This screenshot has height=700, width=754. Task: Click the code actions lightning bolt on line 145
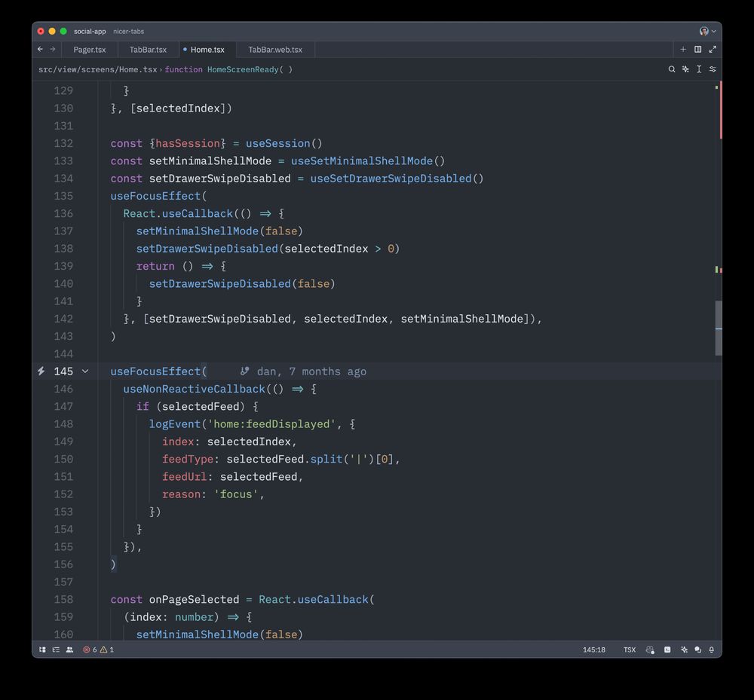click(x=41, y=371)
